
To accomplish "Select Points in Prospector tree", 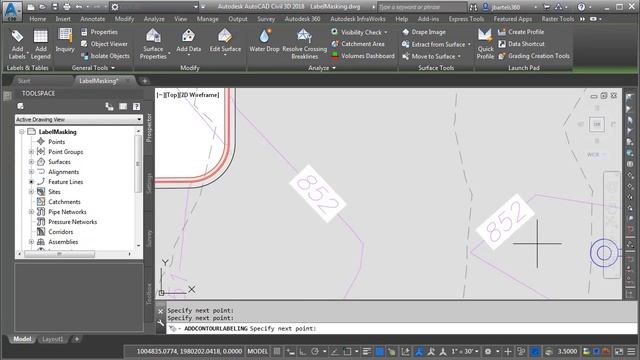I will click(56, 142).
